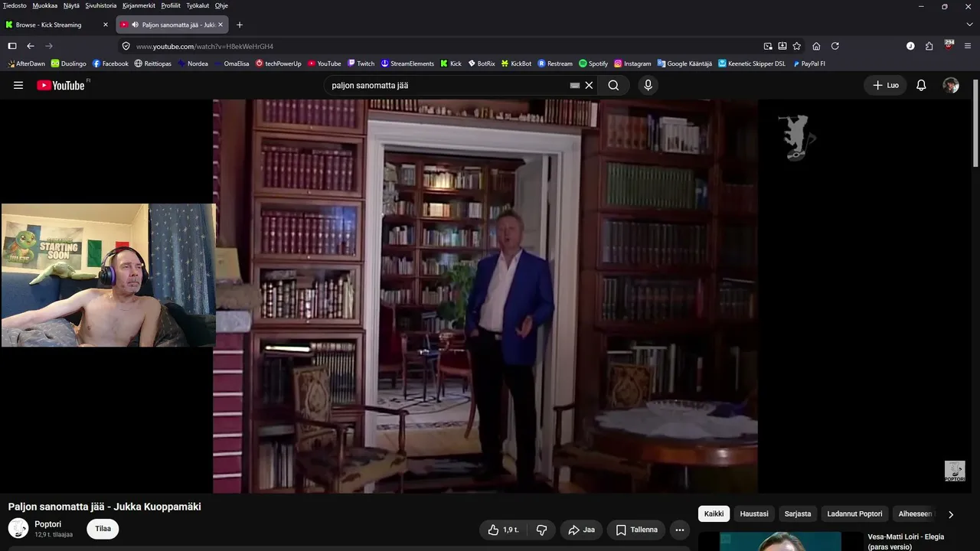Select the Sarjasta filter chip
980x551 pixels.
[797, 514]
